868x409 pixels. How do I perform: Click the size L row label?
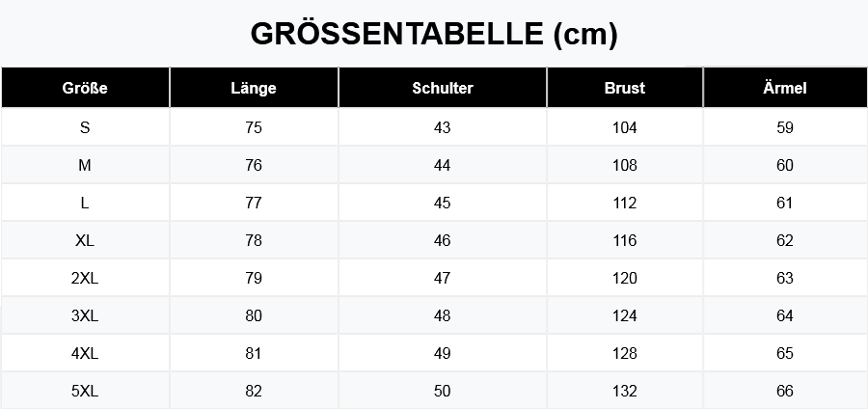pyautogui.click(x=85, y=203)
